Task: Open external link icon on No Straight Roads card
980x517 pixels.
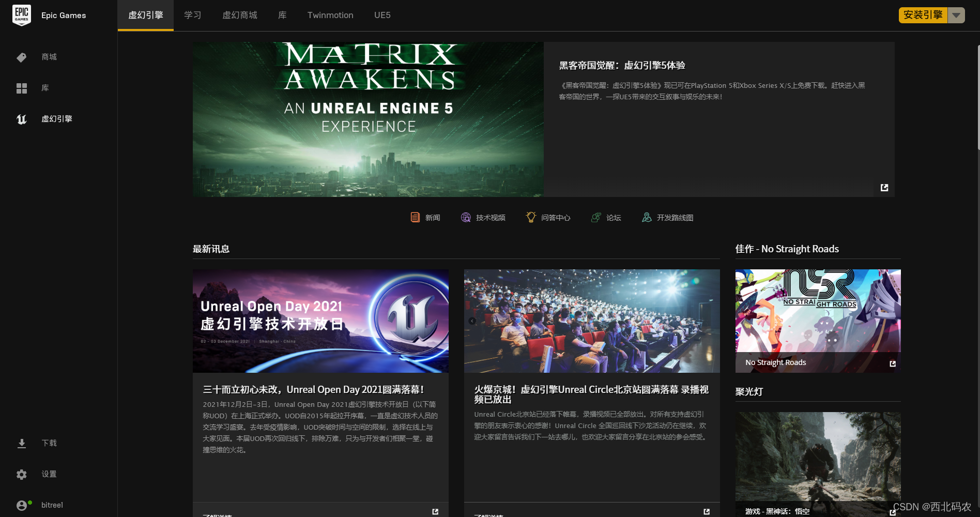Action: (x=893, y=363)
